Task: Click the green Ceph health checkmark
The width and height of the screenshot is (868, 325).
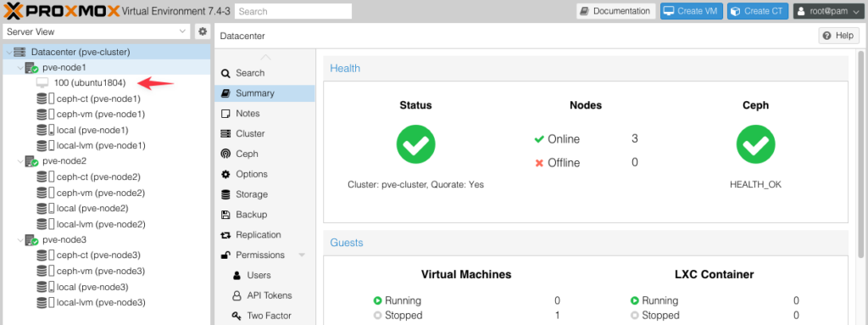Action: tap(755, 144)
